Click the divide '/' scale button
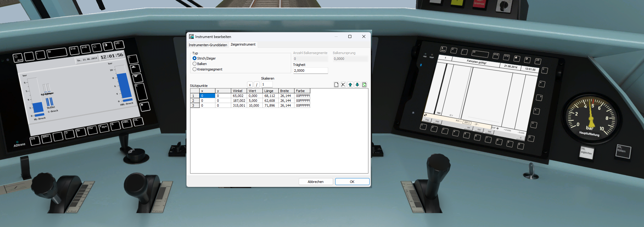Screen dimensions: 644x227 257,84
